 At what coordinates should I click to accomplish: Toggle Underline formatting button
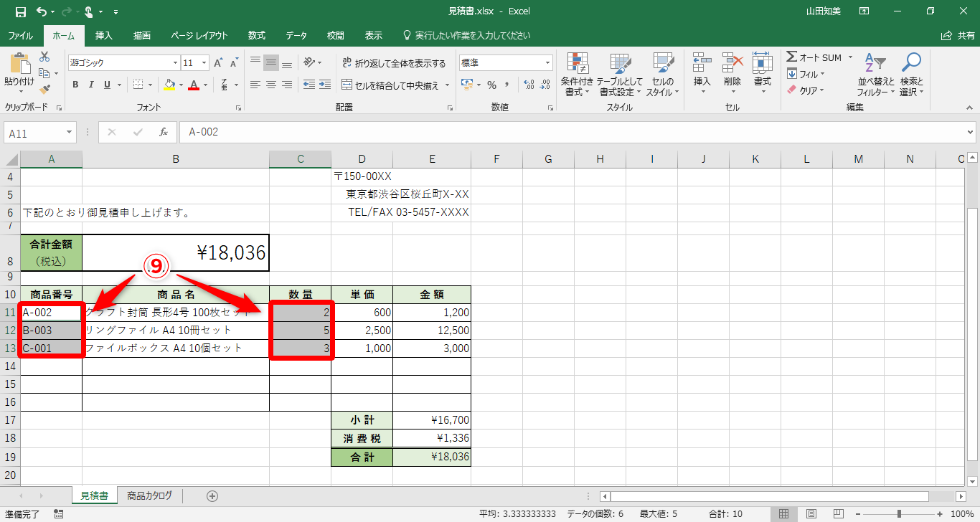click(x=107, y=85)
